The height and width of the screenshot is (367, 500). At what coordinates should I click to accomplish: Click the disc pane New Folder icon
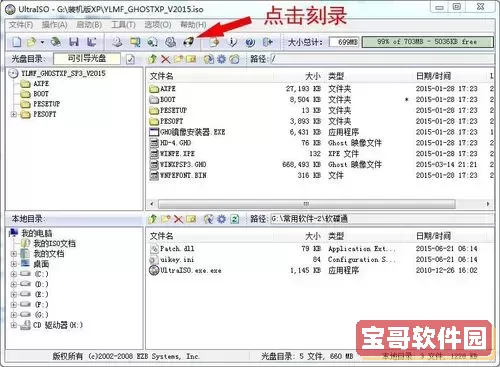pyautogui.click(x=178, y=59)
